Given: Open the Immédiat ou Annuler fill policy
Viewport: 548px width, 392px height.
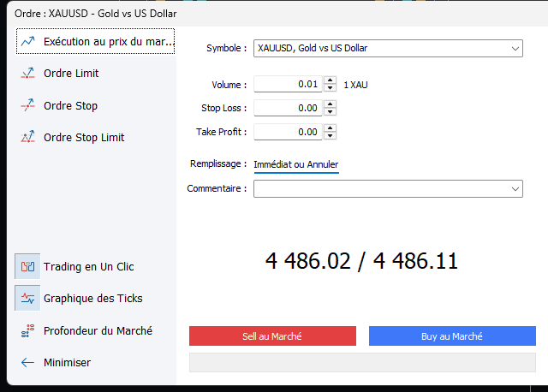Looking at the screenshot, I should tap(296, 164).
